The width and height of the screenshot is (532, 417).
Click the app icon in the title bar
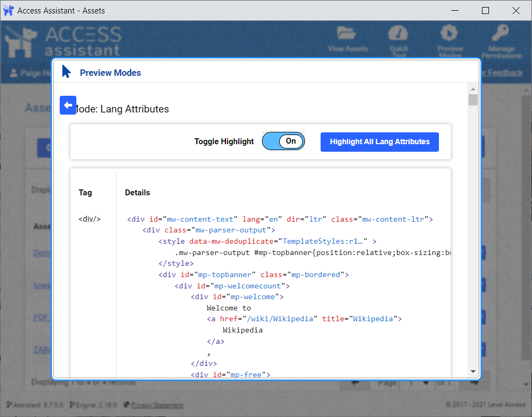(8, 11)
